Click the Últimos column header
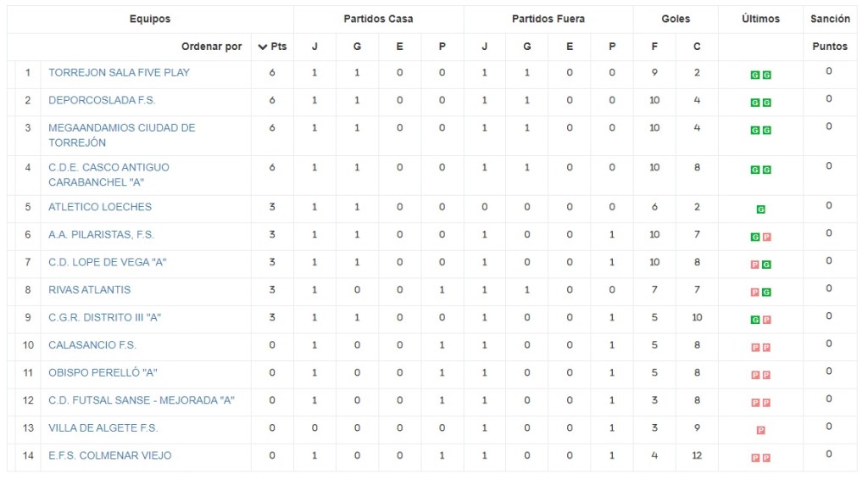Screen dimensions: 868x480 point(760,19)
